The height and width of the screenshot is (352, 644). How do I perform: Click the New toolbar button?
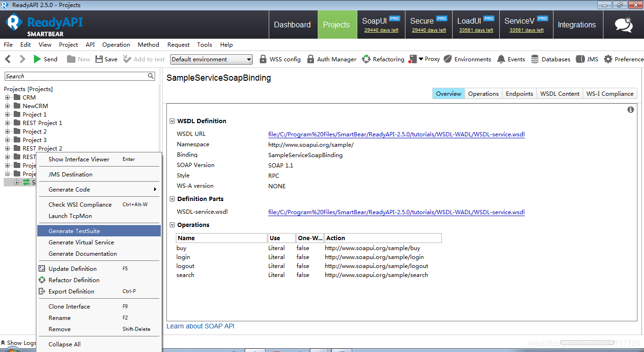(x=78, y=59)
